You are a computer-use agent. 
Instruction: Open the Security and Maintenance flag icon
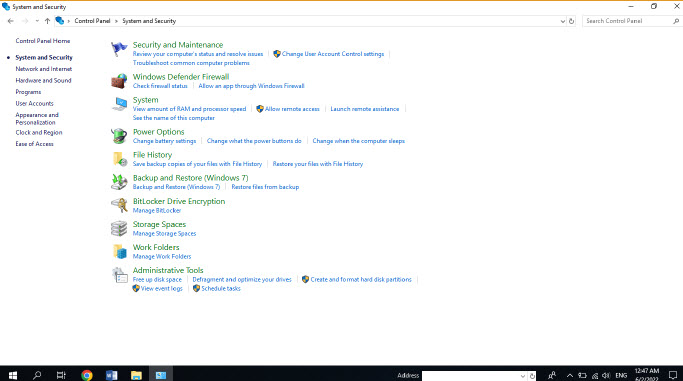119,49
